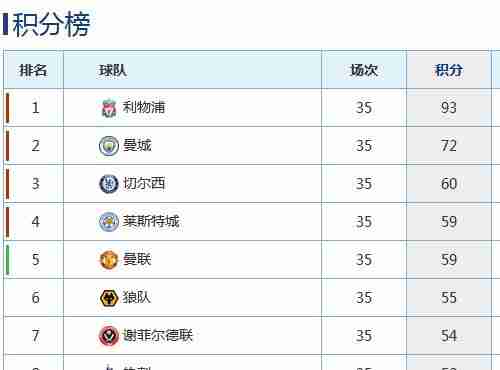
Task: Open the 切尔西 team link
Action: tap(144, 183)
